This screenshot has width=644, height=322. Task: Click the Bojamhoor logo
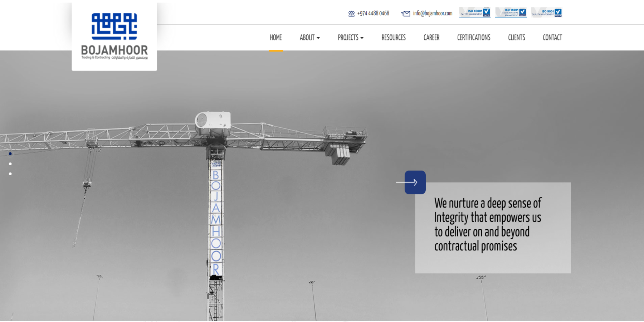pos(114,36)
